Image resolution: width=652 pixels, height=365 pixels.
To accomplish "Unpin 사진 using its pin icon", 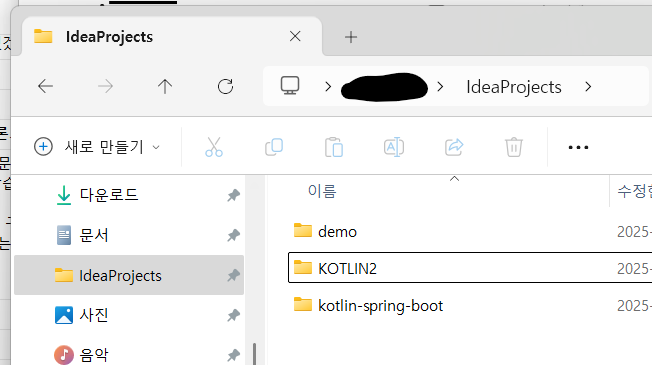I will [234, 315].
